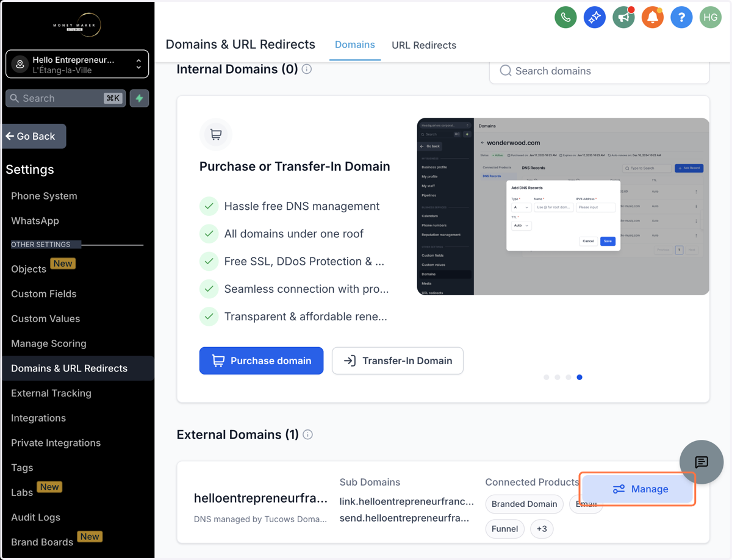This screenshot has height=560, width=732.
Task: Select the fourth active carousel dot
Action: click(579, 377)
